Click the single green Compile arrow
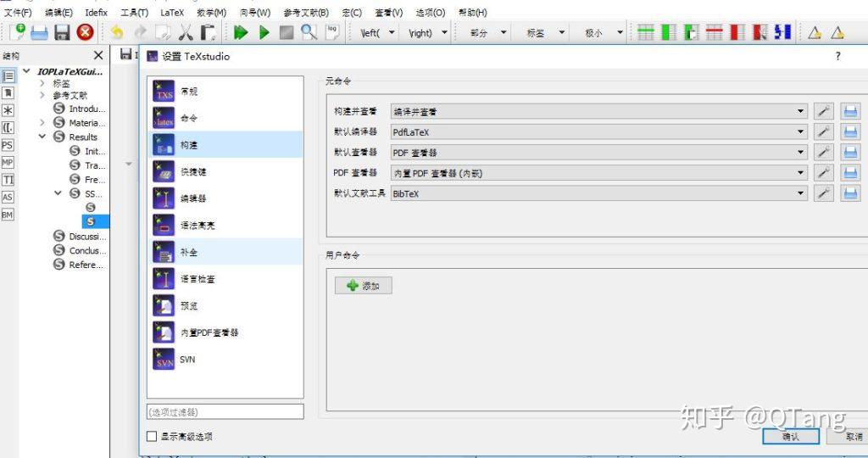 coord(264,33)
